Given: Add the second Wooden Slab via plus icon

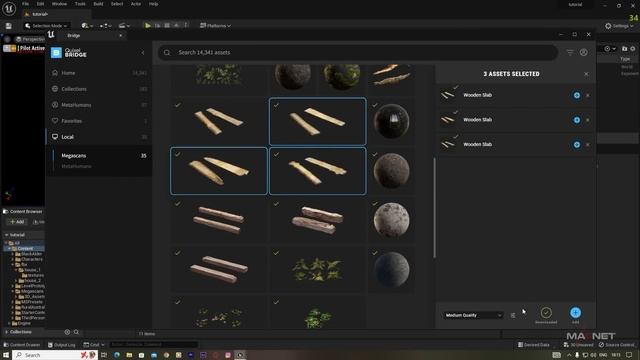Looking at the screenshot, I should [577, 120].
